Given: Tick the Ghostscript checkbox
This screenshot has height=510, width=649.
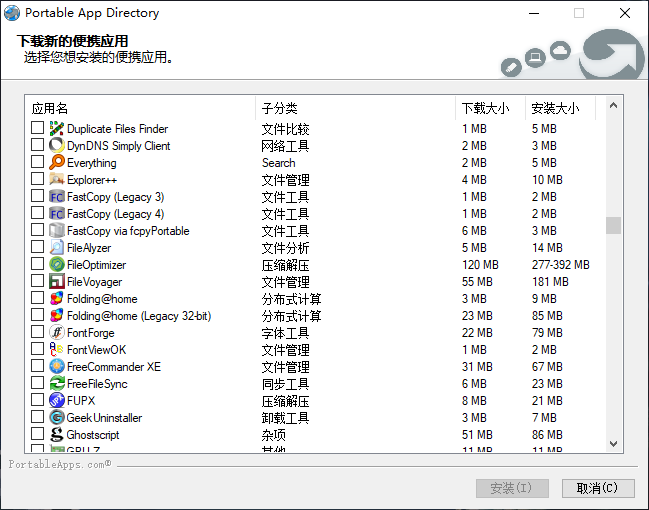Looking at the screenshot, I should point(38,433).
